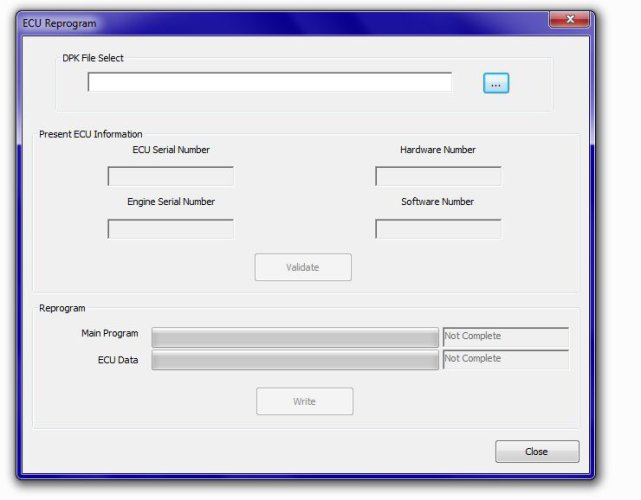The width and height of the screenshot is (641, 500).
Task: Click the Engine Serial Number field
Action: click(170, 229)
